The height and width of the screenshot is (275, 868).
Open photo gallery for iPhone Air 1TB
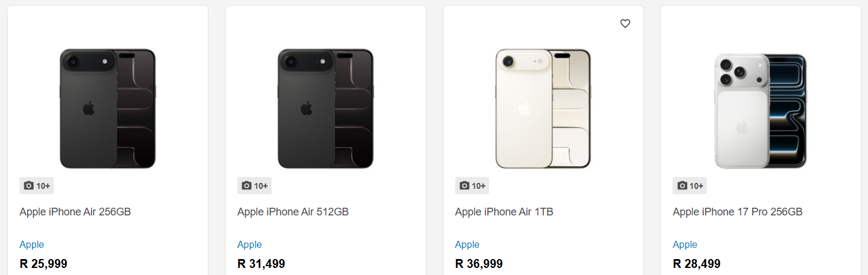472,186
